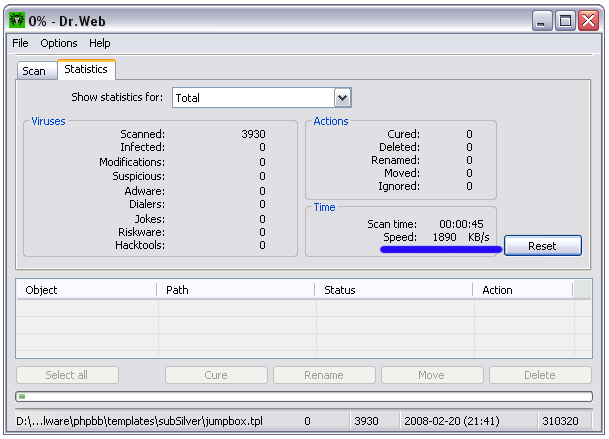Sort list by Path column header
The image size is (609, 439).
pos(236,290)
